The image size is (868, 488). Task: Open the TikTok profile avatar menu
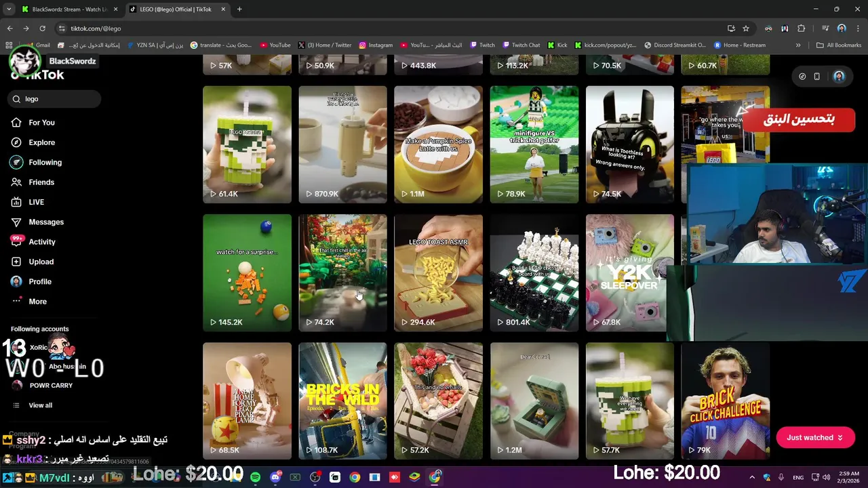839,77
